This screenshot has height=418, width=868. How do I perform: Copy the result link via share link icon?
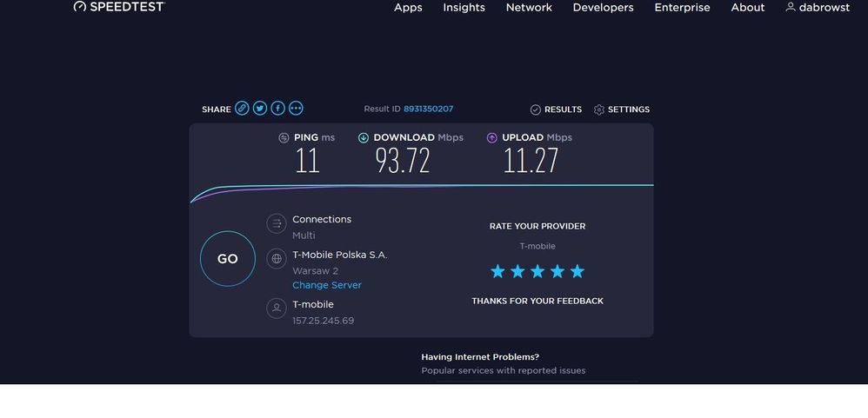242,108
